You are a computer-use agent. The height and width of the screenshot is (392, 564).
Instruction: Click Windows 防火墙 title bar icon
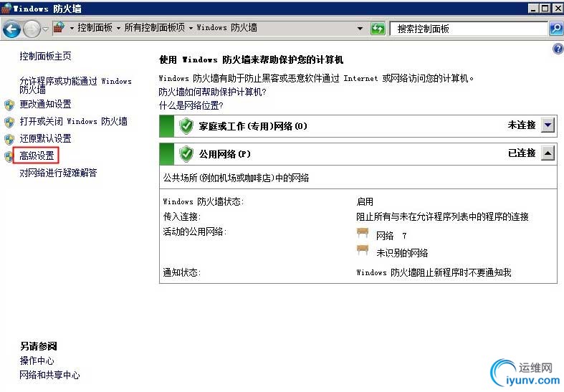pos(6,9)
